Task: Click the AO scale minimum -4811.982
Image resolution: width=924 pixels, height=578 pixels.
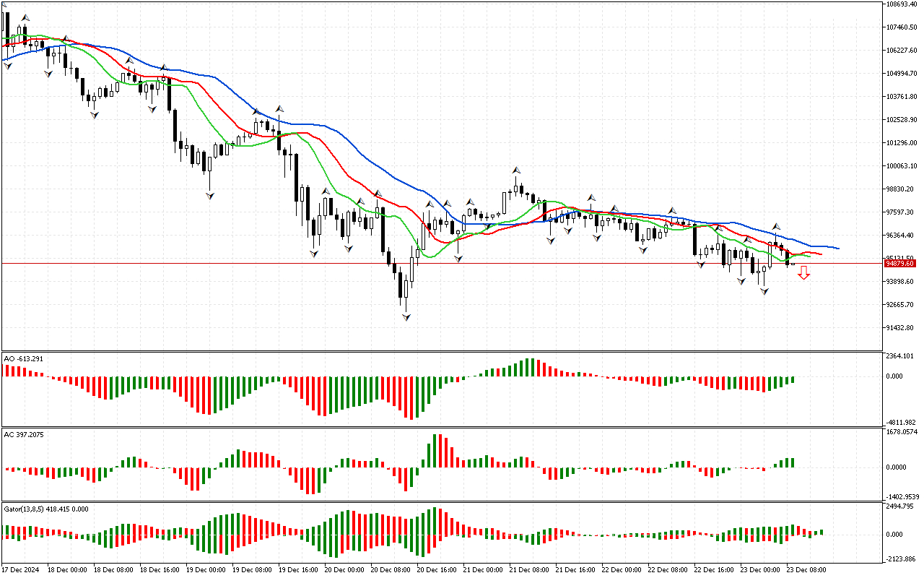Action: [901, 422]
